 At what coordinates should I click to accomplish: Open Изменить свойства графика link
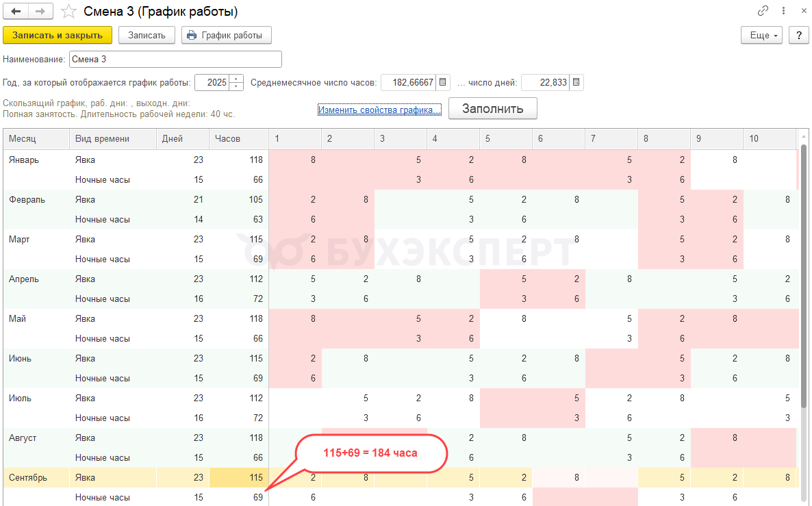pyautogui.click(x=379, y=110)
